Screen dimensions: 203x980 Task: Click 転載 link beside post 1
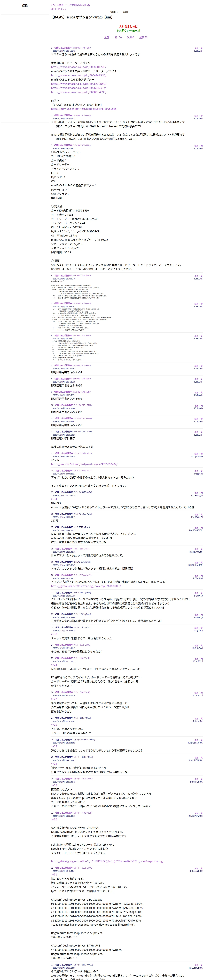[196, 49]
